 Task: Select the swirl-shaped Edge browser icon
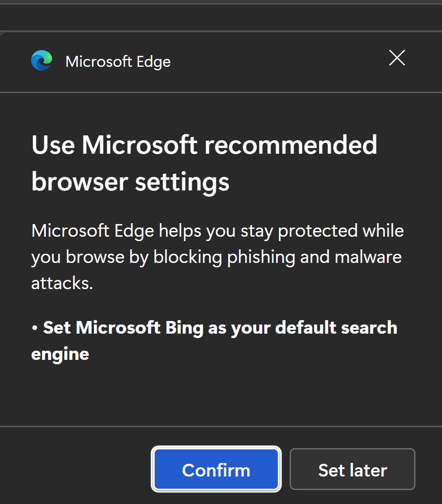pyautogui.click(x=41, y=61)
